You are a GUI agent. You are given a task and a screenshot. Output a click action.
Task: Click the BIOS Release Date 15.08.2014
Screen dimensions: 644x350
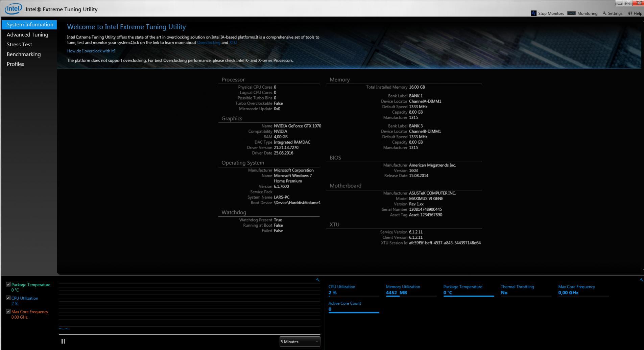[419, 176]
